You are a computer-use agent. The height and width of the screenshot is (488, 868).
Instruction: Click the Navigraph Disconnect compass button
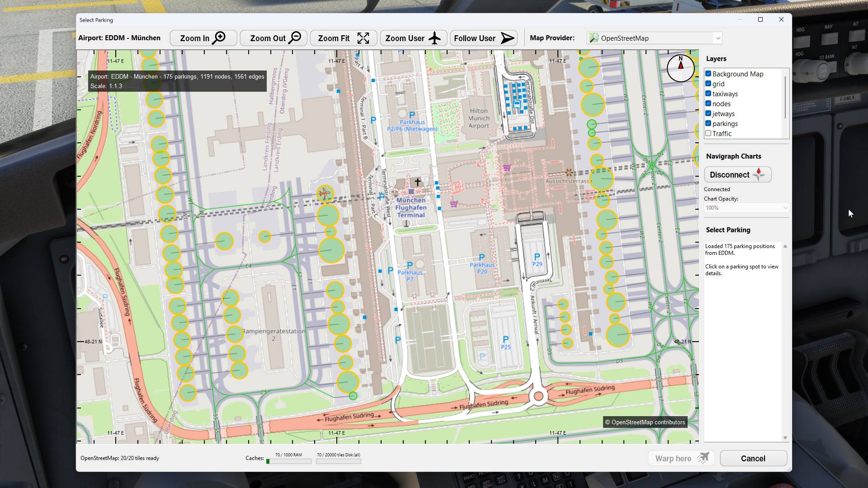tap(737, 175)
